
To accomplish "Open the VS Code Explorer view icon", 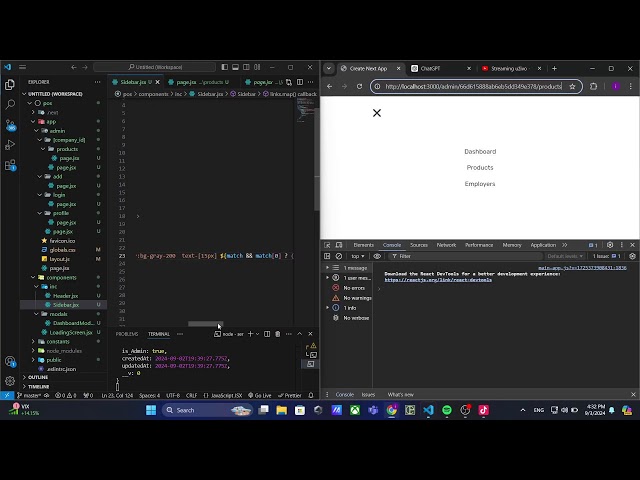I will click(x=10, y=84).
